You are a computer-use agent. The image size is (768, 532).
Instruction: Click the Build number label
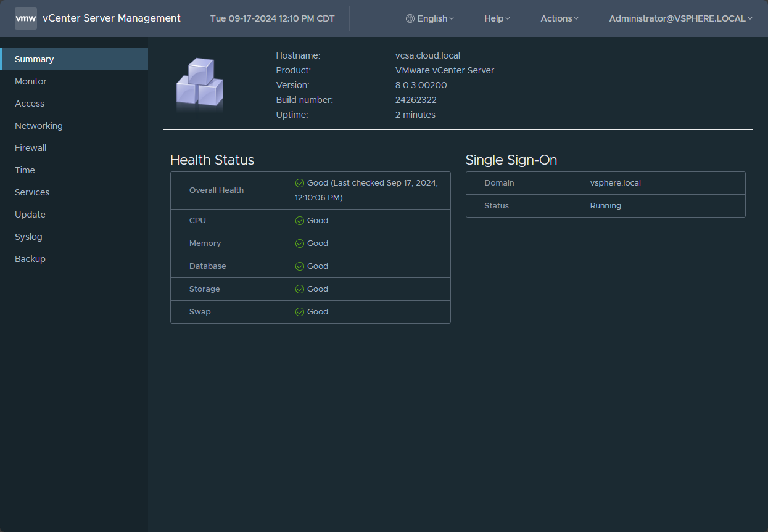click(x=304, y=100)
